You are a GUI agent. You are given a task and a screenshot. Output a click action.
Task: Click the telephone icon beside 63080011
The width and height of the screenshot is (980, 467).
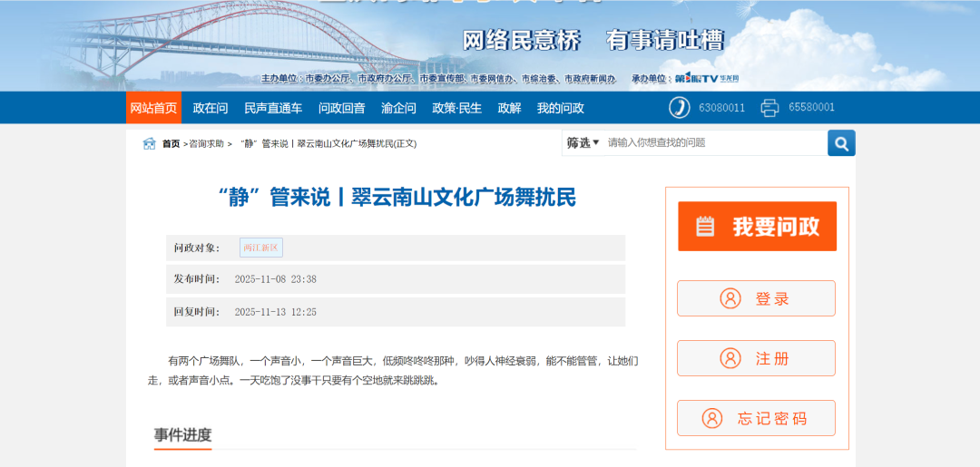pos(678,107)
